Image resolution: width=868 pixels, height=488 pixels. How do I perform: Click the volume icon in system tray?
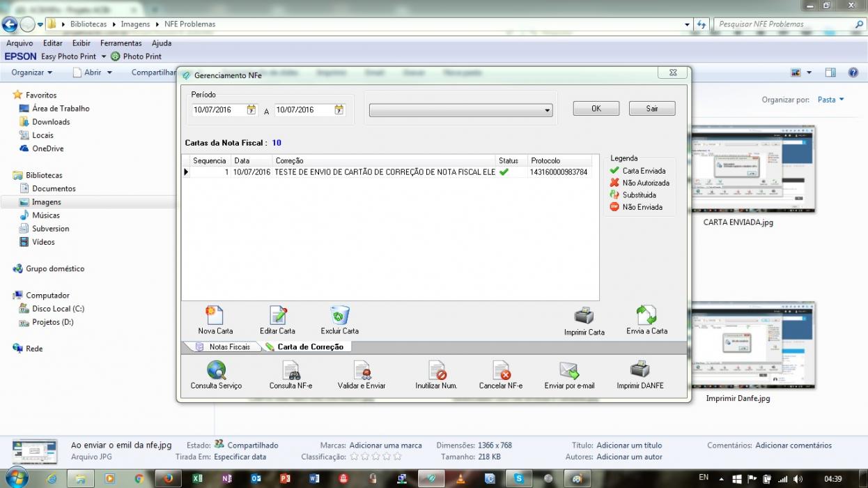pyautogui.click(x=798, y=478)
